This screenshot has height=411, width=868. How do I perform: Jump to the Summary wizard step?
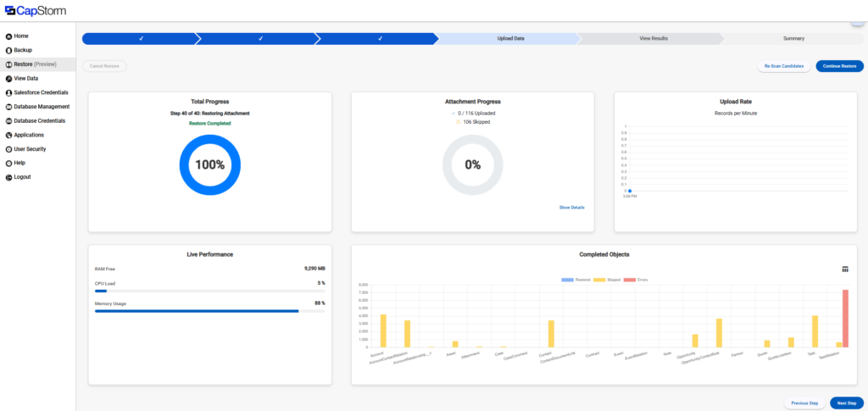[793, 38]
